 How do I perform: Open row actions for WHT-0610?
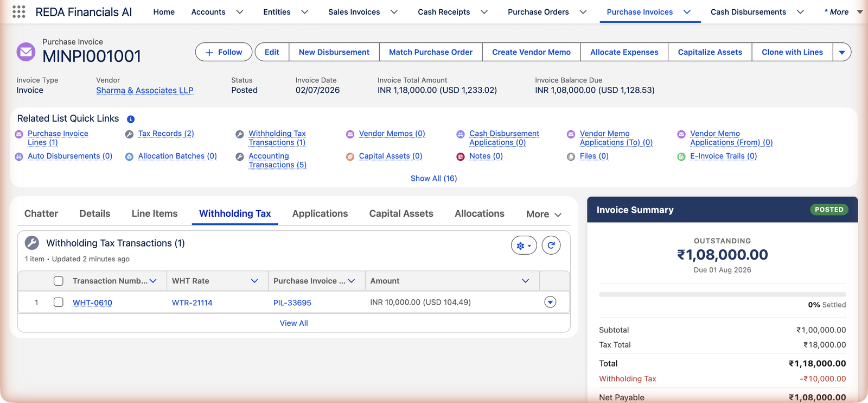click(x=550, y=302)
